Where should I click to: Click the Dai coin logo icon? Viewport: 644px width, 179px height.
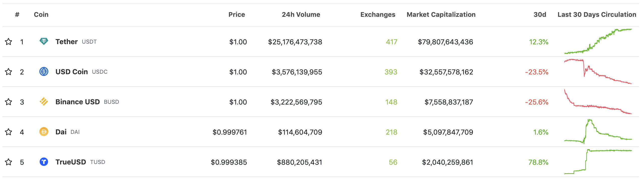coord(44,132)
